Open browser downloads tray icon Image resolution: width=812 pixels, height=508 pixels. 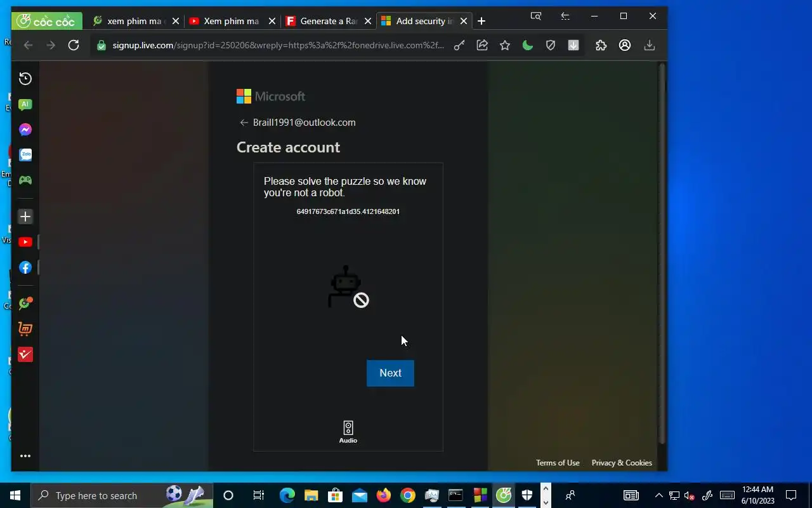[649, 45]
